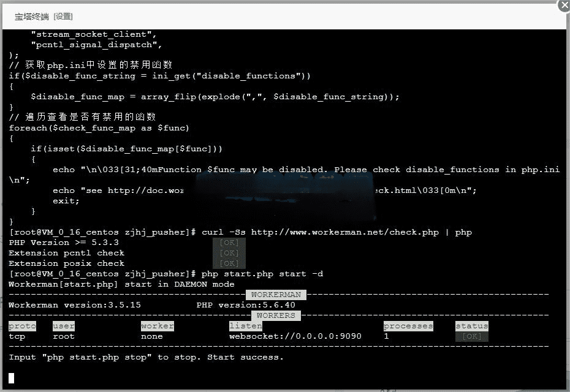Image resolution: width=570 pixels, height=392 pixels.
Task: Select "Workerman version:3.5.15" text
Action: tap(75, 305)
